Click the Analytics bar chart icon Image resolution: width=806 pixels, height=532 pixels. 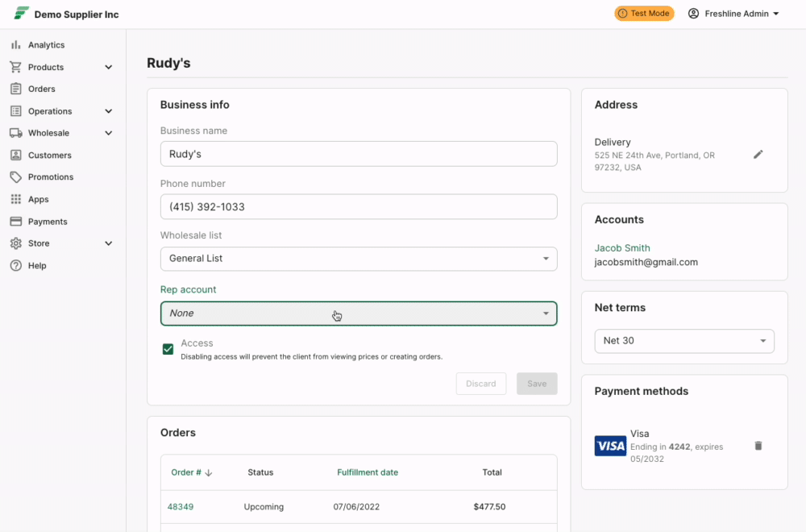coord(15,45)
